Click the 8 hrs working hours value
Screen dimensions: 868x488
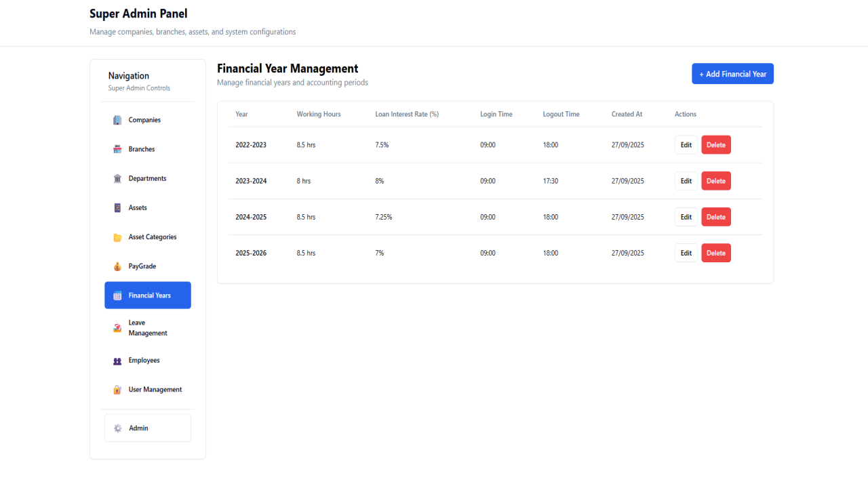(x=304, y=181)
